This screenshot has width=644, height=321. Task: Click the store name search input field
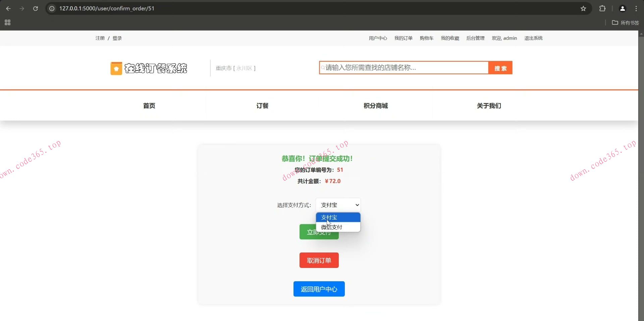402,67
